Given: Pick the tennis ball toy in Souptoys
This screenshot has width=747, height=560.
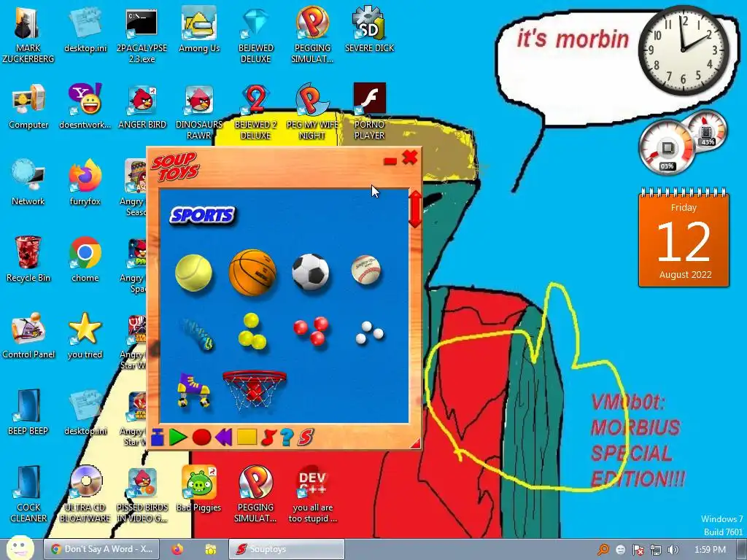Looking at the screenshot, I should click(193, 272).
